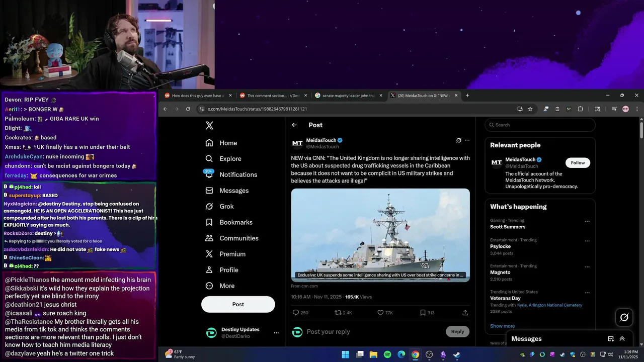Switch to 'How does this guy even have' tab
The width and height of the screenshot is (644, 362).
coord(198,96)
